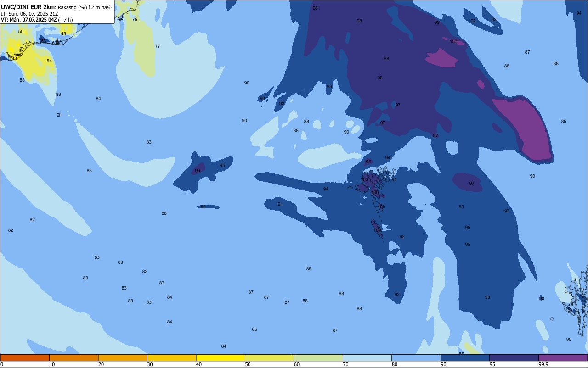Select the humidity value '54' in yellow area
The height and width of the screenshot is (368, 588).
pos(49,61)
